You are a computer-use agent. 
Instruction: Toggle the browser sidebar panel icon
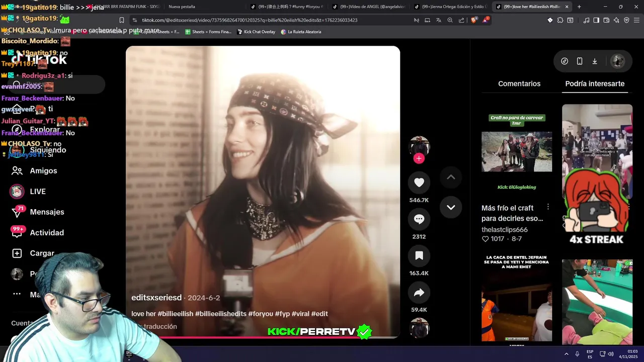coord(596,20)
